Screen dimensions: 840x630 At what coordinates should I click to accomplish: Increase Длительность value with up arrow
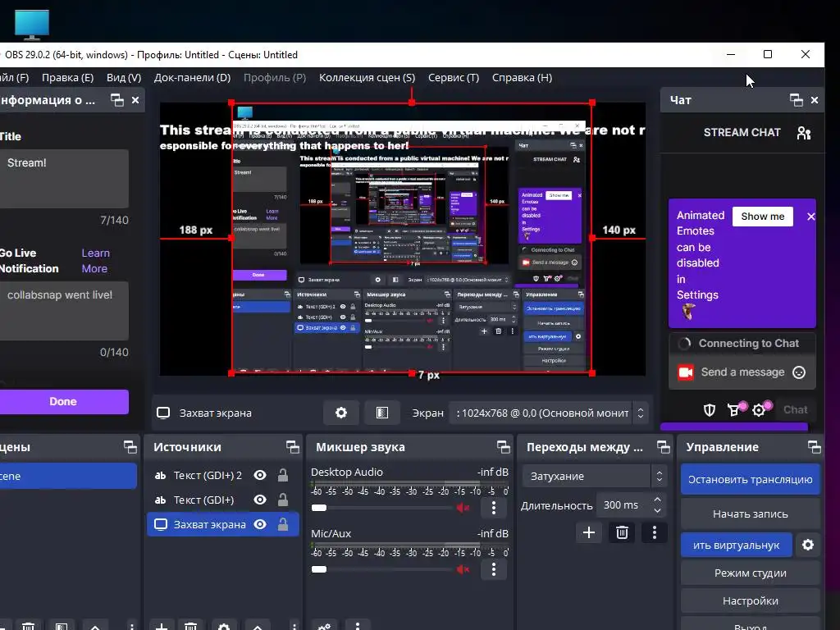657,499
